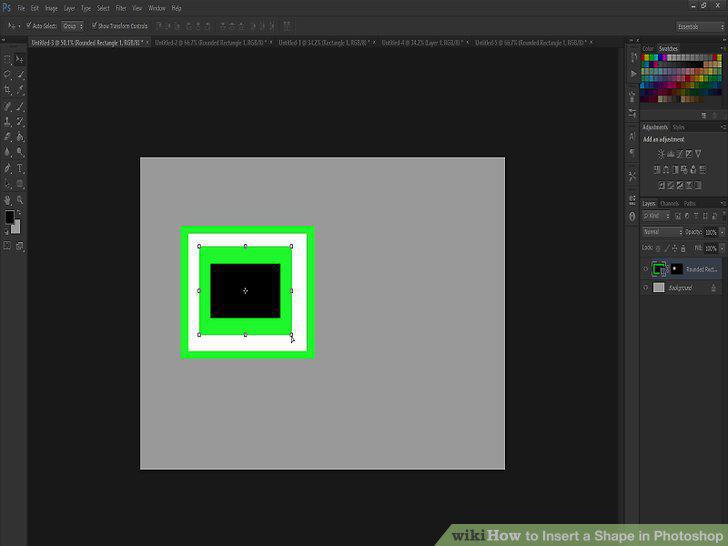728x546 pixels.
Task: Open the Window menu
Action: 157,8
